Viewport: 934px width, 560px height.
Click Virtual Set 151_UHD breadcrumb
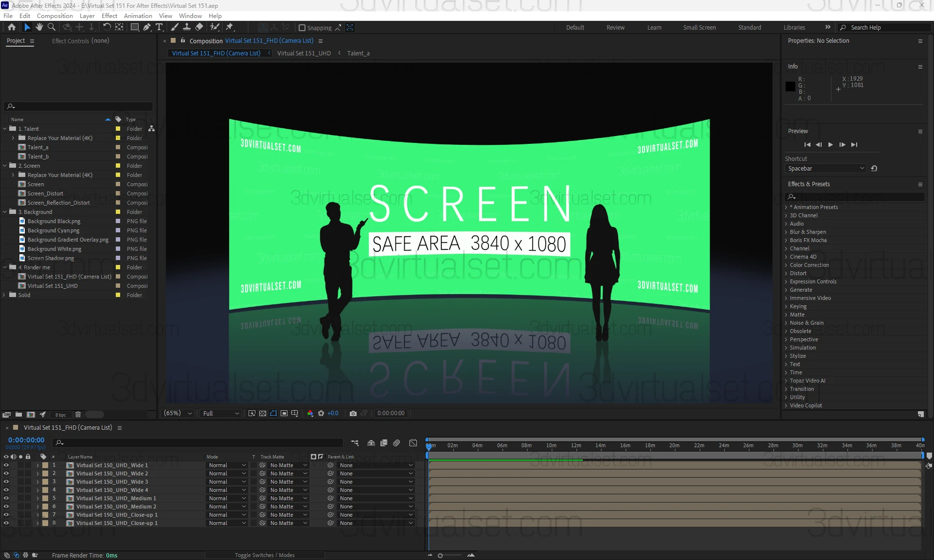pyautogui.click(x=304, y=53)
